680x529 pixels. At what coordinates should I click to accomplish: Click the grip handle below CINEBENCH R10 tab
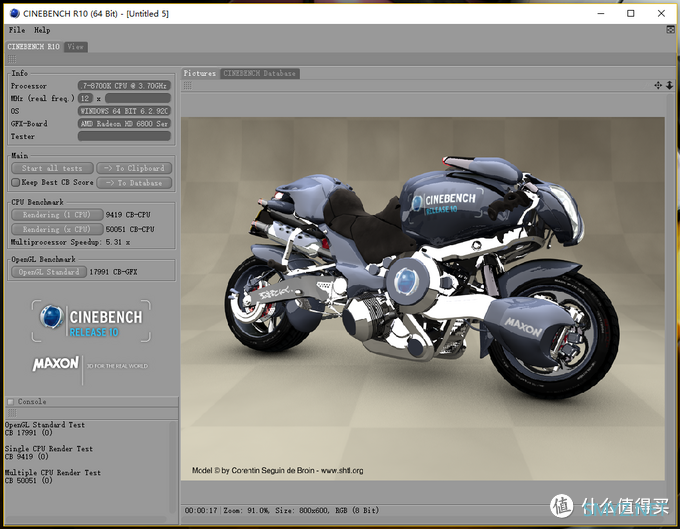coord(12,59)
